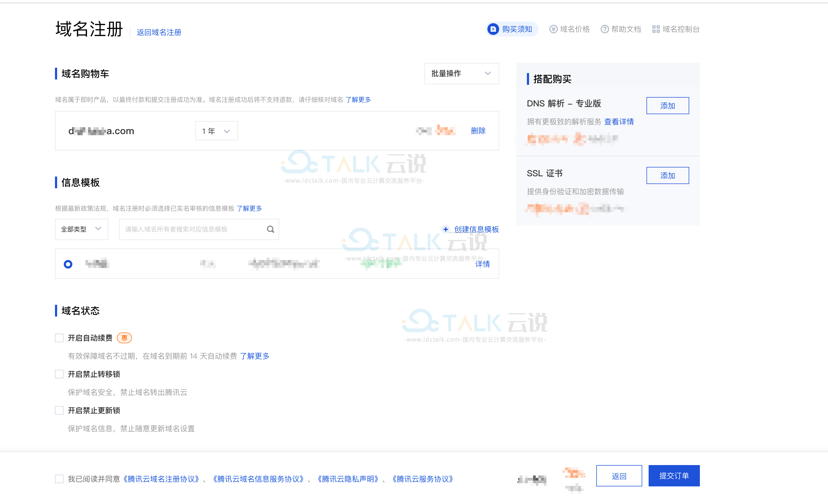Viewport: 828px width, 504px height.
Task: Enable the 开启禁止转移锁 checkbox
Action: [x=59, y=374]
